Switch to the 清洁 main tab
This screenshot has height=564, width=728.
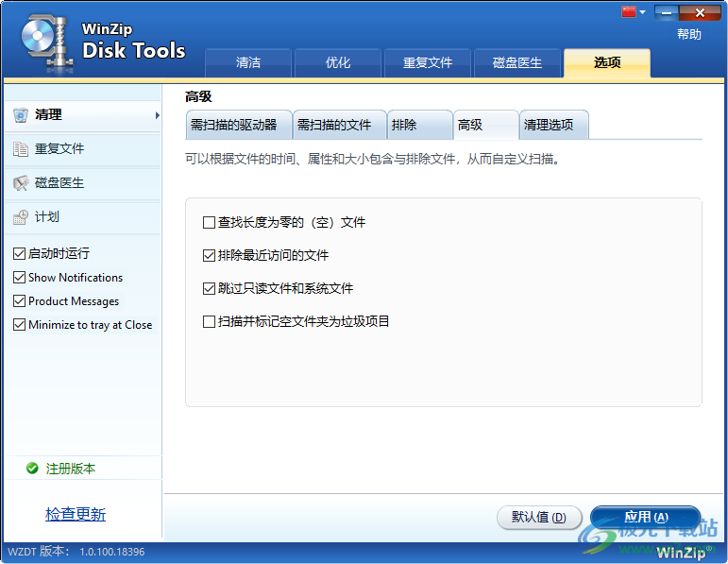(x=248, y=62)
